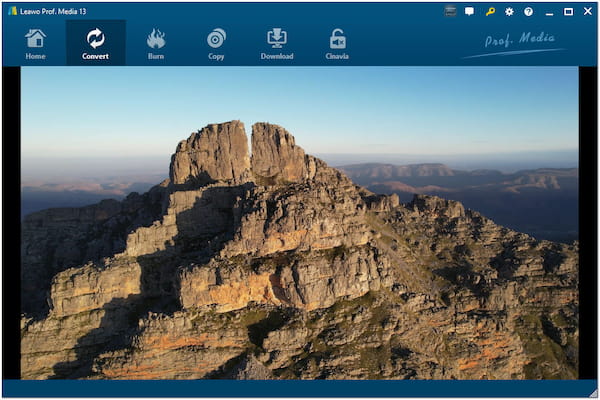
Task: Click the Prof. Media brand logo
Action: [x=513, y=43]
